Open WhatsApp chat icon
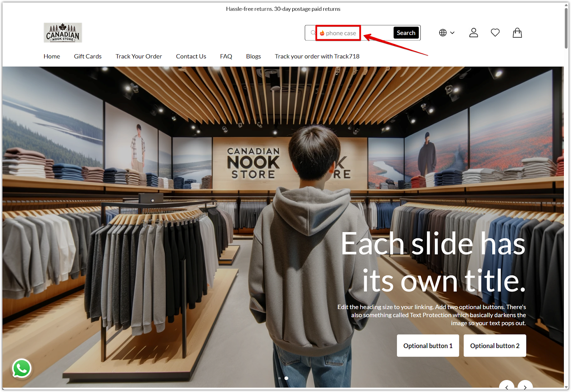Viewport: 571px width, 392px height. click(x=22, y=368)
